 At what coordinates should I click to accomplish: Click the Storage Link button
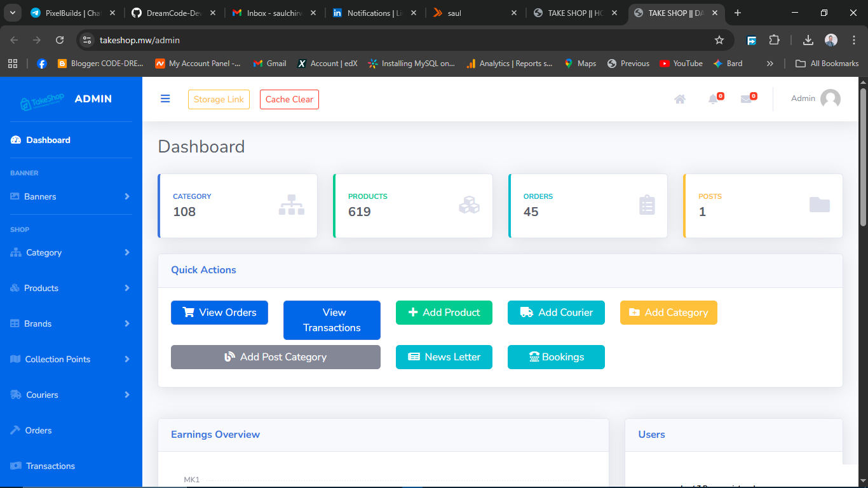(219, 100)
